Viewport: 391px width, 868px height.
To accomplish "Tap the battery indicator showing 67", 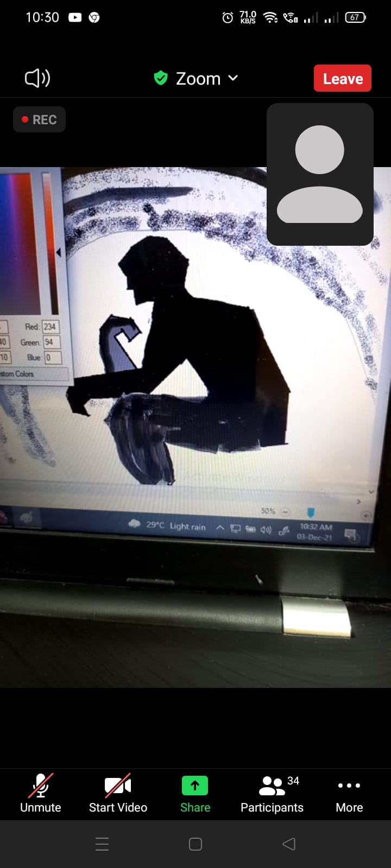I will [x=356, y=17].
